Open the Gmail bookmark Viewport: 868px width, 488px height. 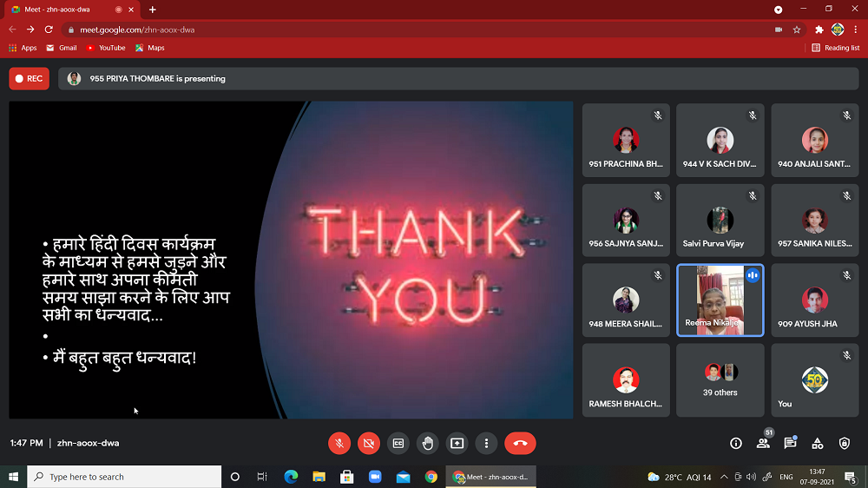pos(62,48)
